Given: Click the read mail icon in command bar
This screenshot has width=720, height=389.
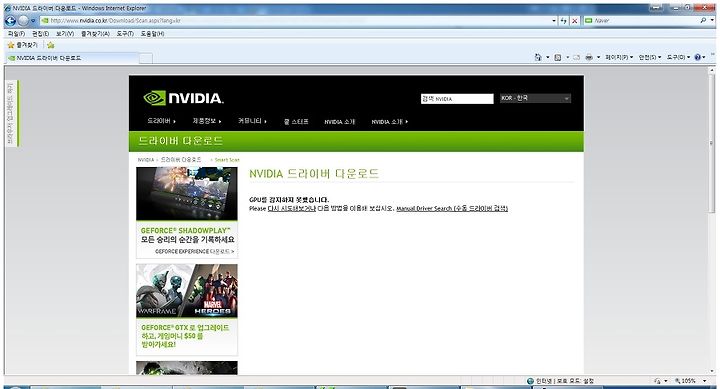Looking at the screenshot, I should pos(576,57).
